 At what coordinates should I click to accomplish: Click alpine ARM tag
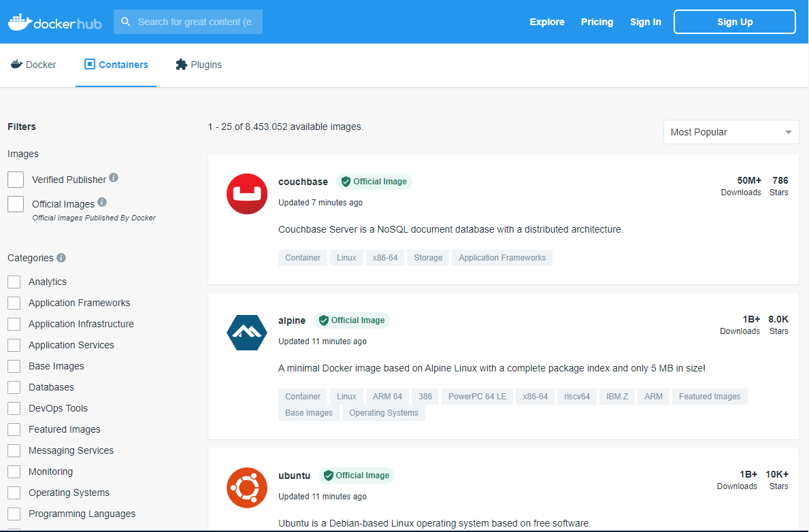click(653, 397)
